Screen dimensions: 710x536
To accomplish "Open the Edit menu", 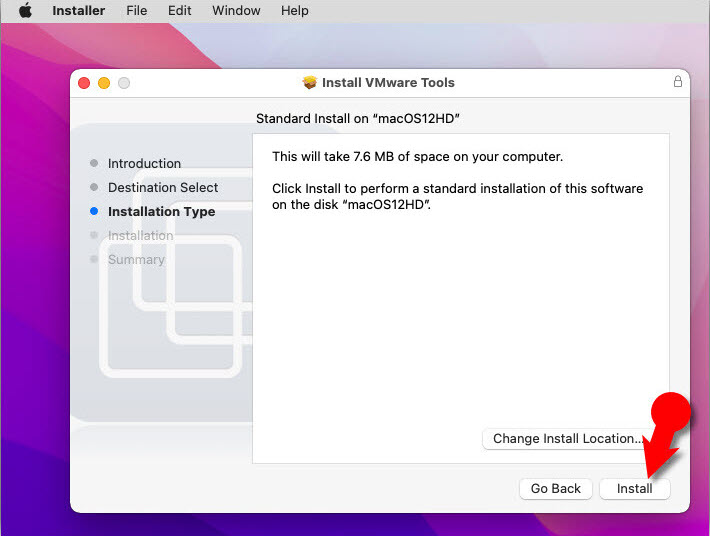I will point(180,11).
